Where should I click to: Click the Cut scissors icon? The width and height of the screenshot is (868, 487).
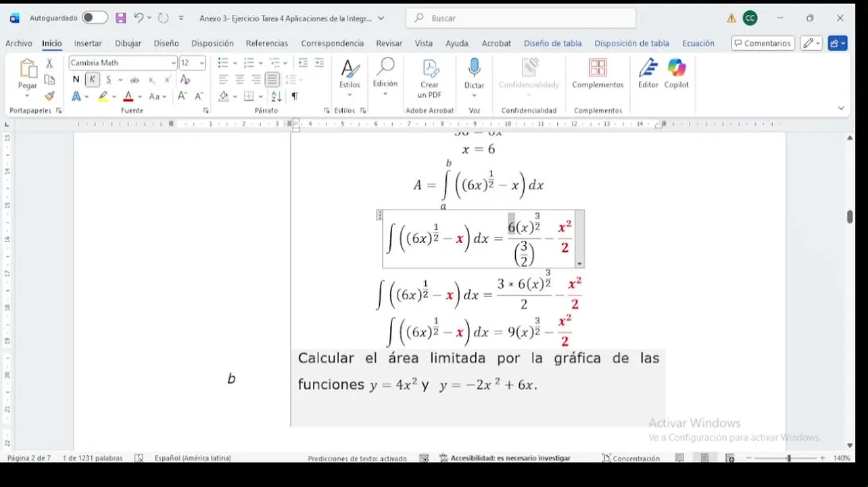[49, 63]
